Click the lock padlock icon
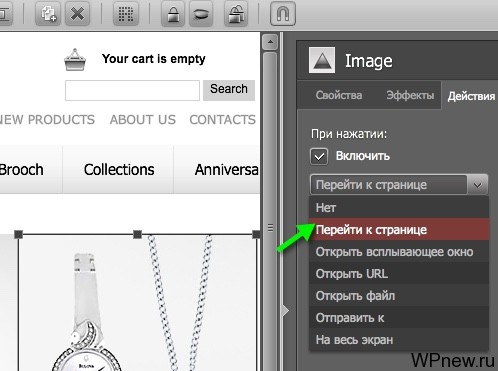This screenshot has height=371, width=498. [x=173, y=14]
